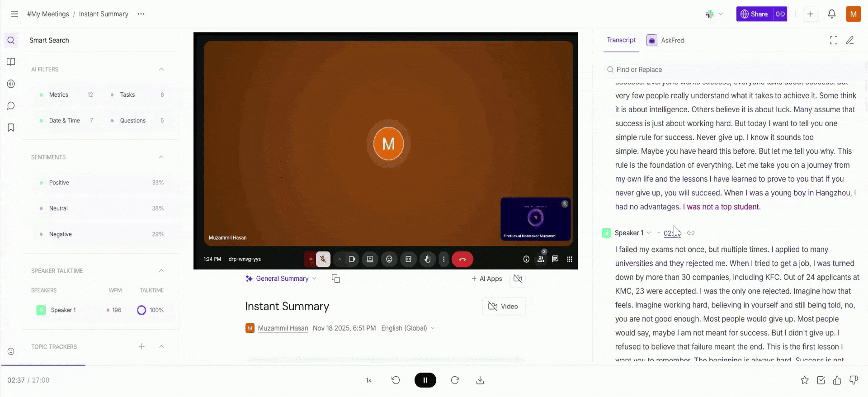Copy the summary with copy icon
This screenshot has height=397, width=868.
point(336,279)
